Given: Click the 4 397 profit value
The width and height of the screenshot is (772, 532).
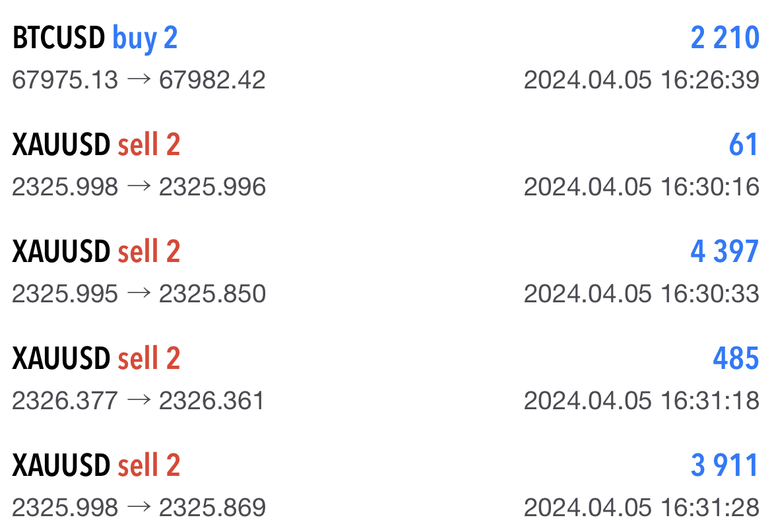Looking at the screenshot, I should tap(724, 252).
